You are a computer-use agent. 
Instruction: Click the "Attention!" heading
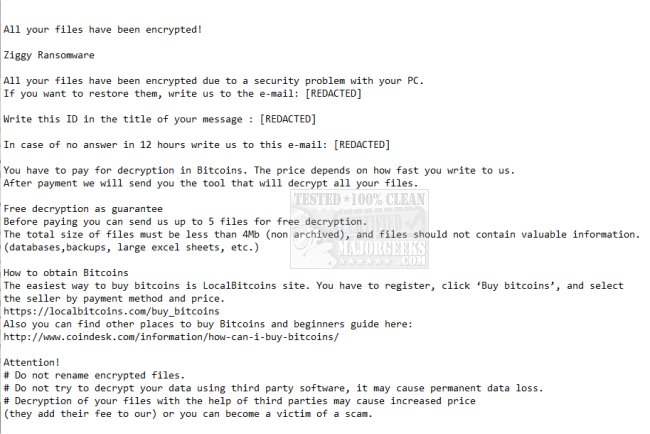pyautogui.click(x=32, y=362)
